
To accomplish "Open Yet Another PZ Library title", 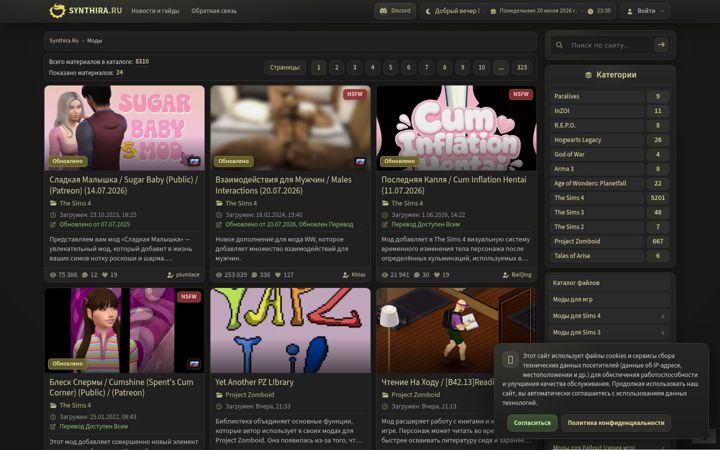I will tap(254, 382).
